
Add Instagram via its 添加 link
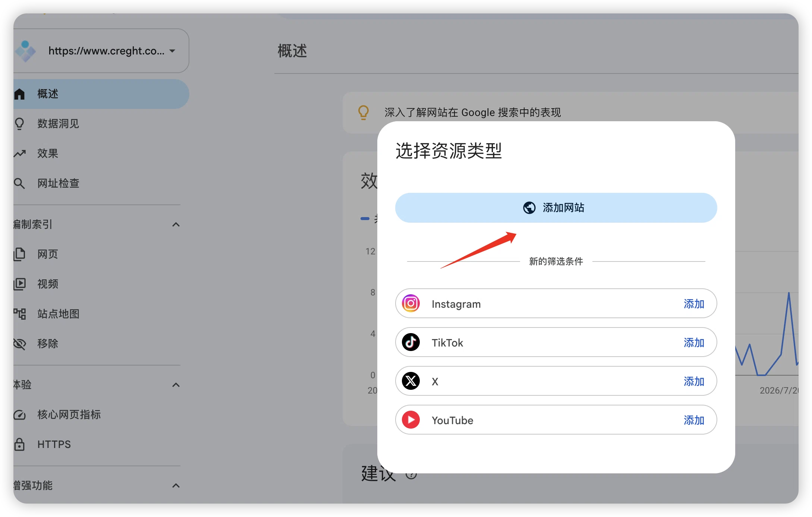click(x=694, y=304)
